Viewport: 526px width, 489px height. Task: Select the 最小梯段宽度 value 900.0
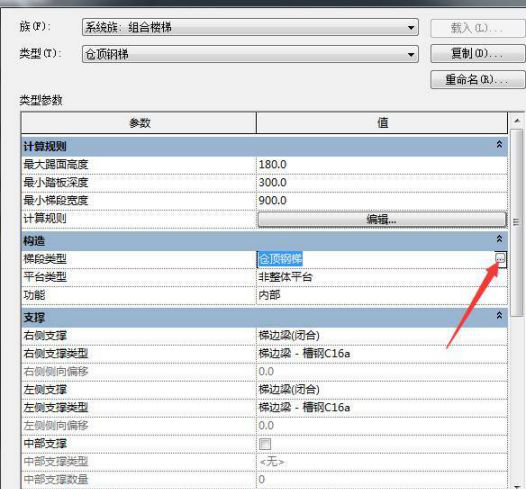pos(272,201)
